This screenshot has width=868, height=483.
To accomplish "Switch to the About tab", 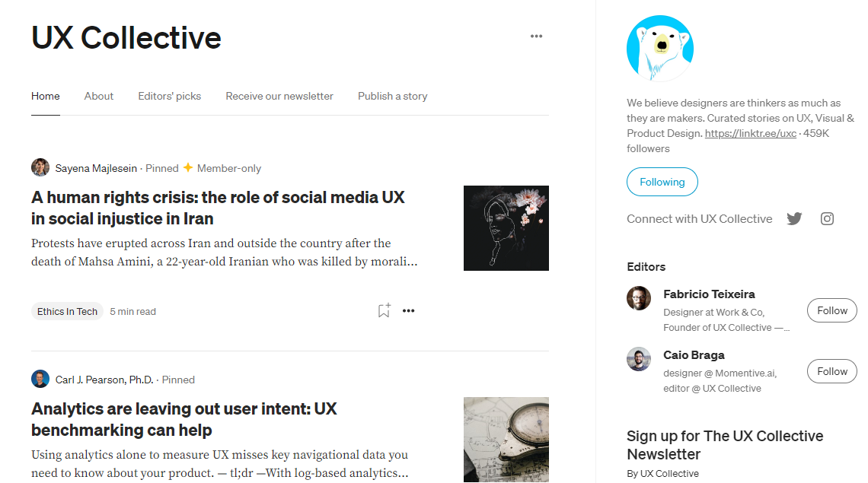I will [98, 96].
